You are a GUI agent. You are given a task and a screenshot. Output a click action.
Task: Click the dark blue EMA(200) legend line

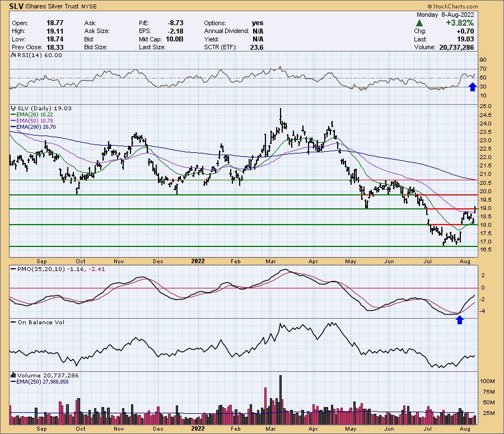(x=13, y=127)
